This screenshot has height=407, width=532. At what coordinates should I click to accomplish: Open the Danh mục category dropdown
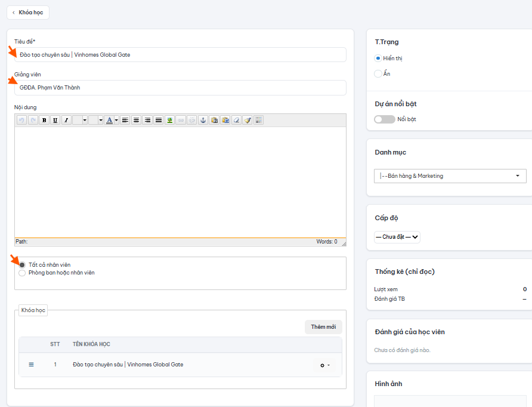pos(450,176)
